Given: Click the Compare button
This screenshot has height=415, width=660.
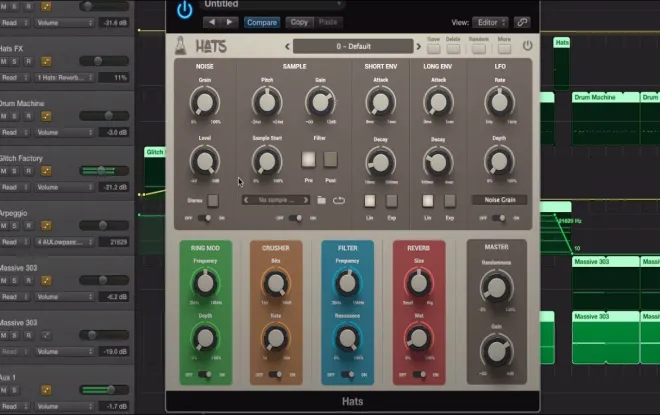Looking at the screenshot, I should pyautogui.click(x=262, y=22).
